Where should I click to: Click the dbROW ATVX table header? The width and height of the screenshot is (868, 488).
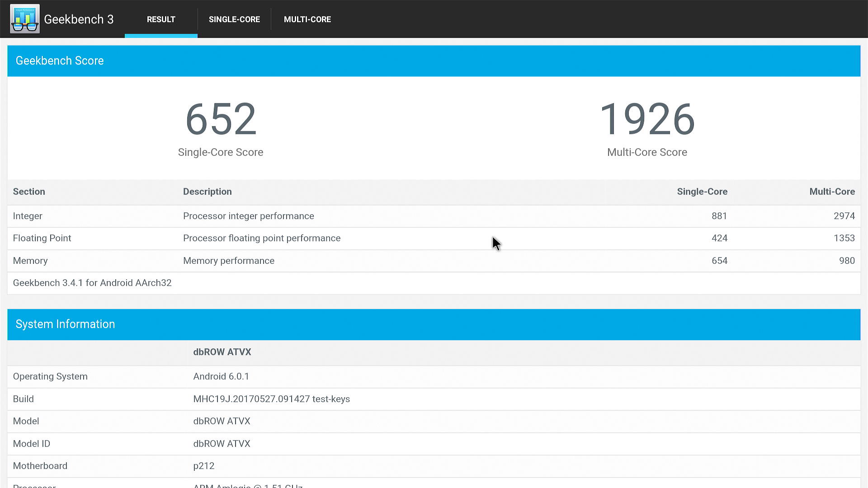click(222, 352)
